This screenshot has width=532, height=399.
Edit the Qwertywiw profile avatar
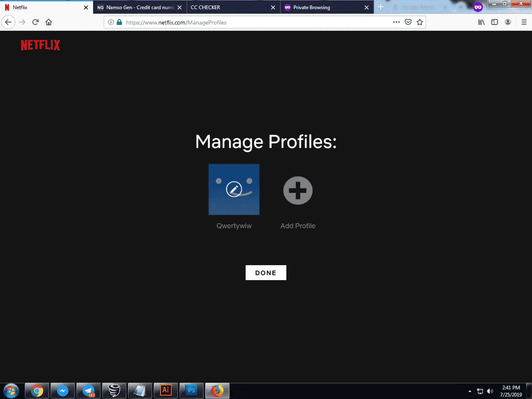click(234, 189)
